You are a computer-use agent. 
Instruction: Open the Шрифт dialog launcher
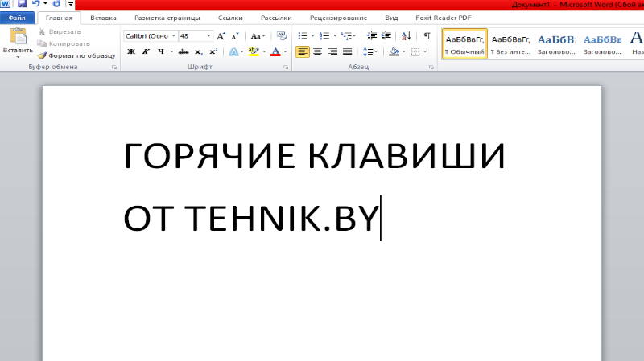286,68
